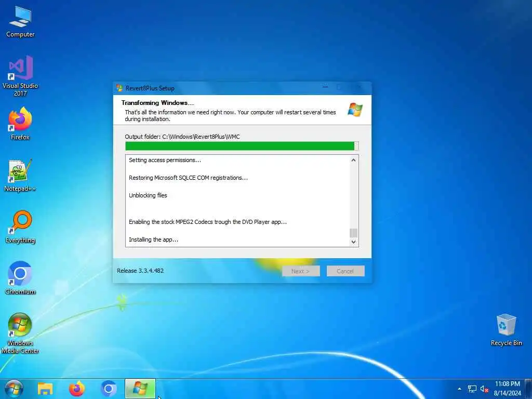Click 'Restoring Microsoft SQLCE COM registrations...' line
The image size is (532, 399).
188,178
